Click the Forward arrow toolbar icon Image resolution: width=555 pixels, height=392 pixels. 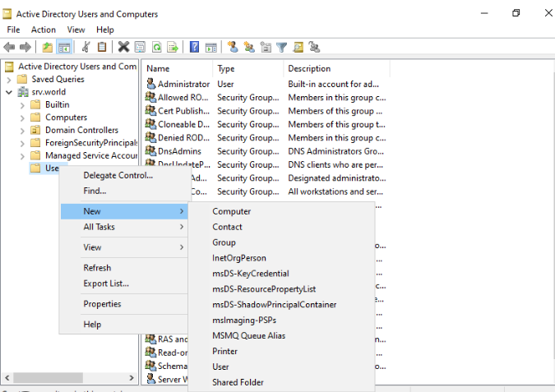point(25,47)
